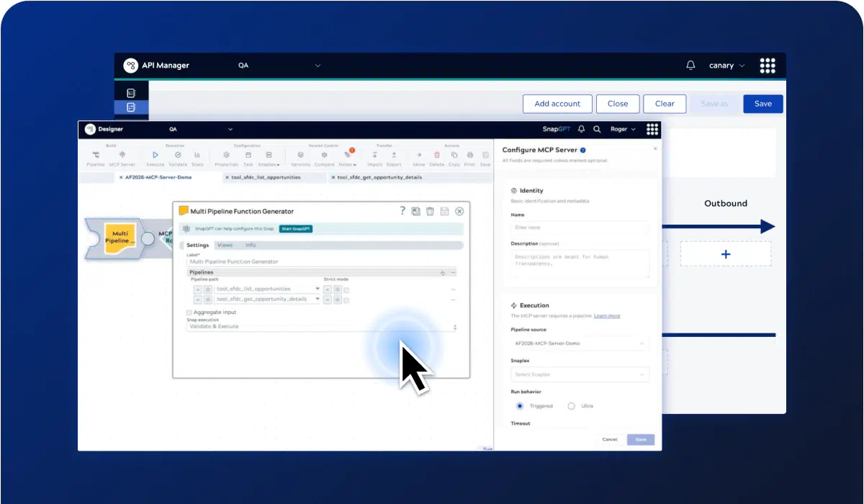Click the Export toolbar icon

[394, 155]
